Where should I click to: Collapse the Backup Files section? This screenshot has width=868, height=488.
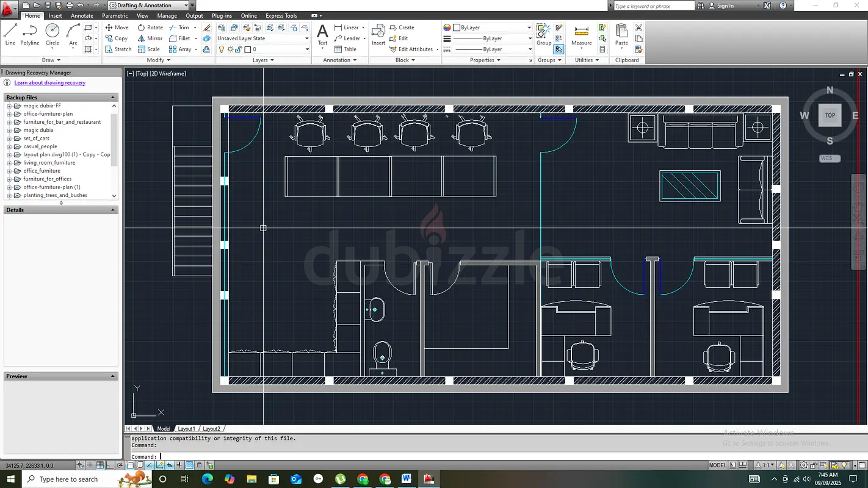tap(112, 97)
